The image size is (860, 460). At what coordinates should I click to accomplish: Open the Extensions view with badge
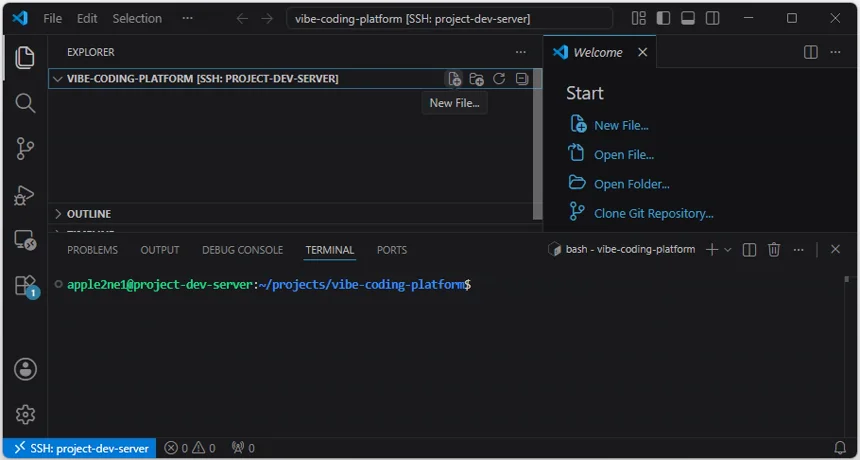click(26, 286)
